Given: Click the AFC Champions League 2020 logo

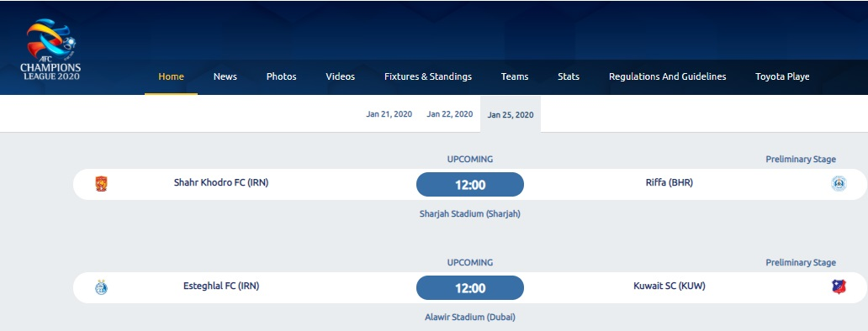Looking at the screenshot, I should pos(51,50).
